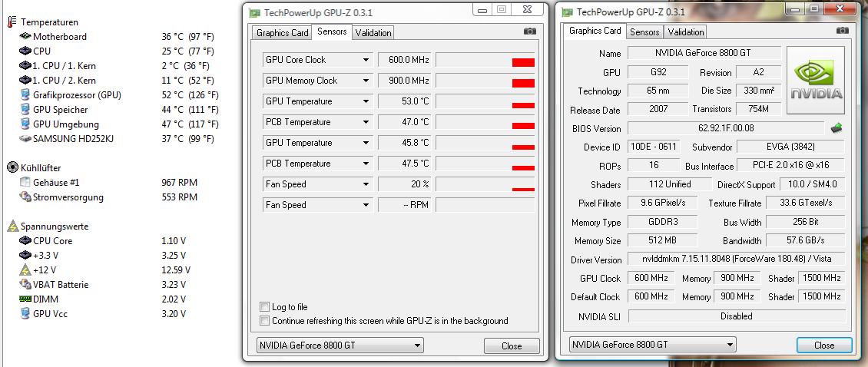Select Graphics Card tab in right GPU-Z window
The height and width of the screenshot is (367, 868).
pos(595,31)
